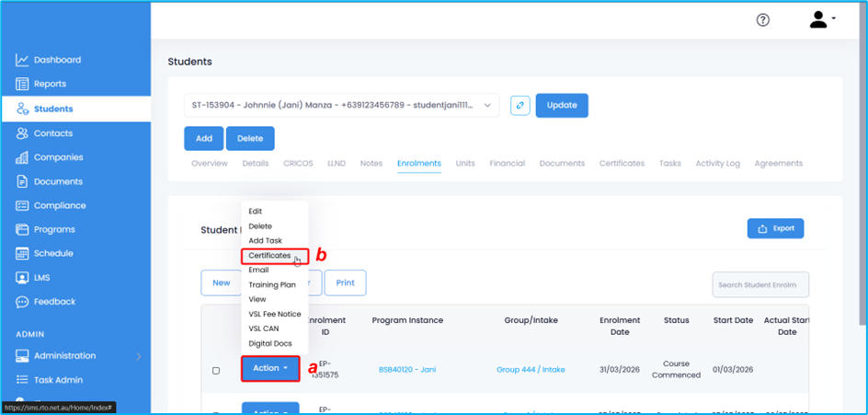Click the Search Student Enrolments field
This screenshot has width=868, height=415.
(760, 284)
